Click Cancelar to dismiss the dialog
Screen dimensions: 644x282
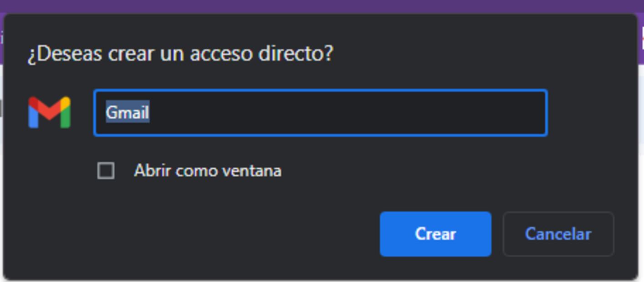(x=558, y=234)
